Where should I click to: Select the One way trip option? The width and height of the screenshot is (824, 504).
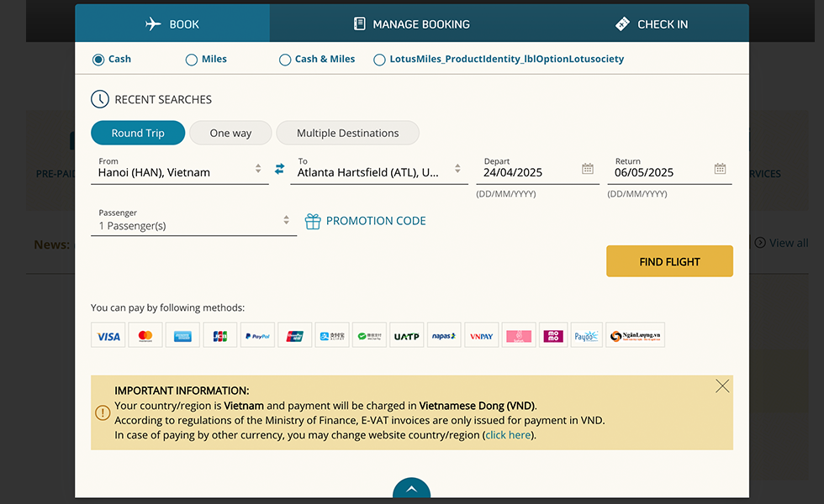pos(230,133)
